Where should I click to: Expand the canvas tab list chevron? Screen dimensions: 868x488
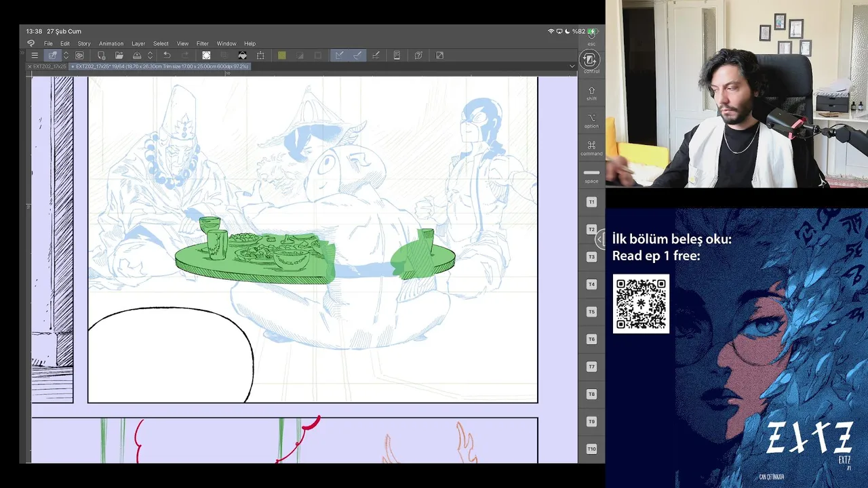pyautogui.click(x=572, y=66)
